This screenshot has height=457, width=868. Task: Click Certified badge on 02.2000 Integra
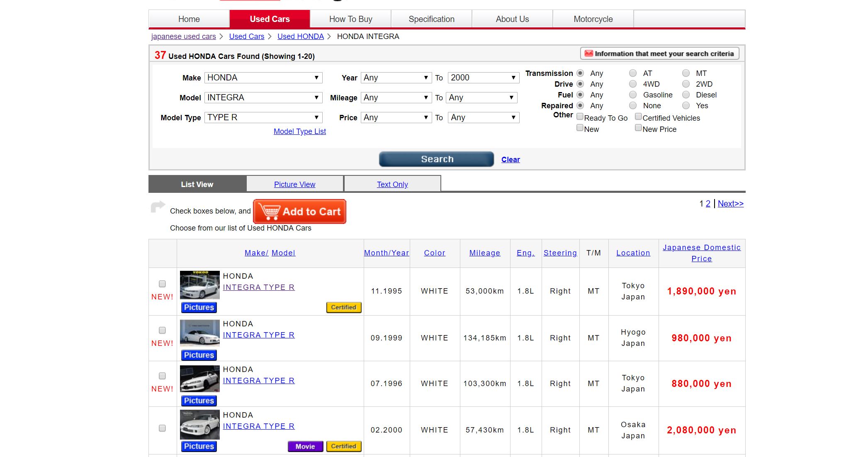[x=344, y=446]
